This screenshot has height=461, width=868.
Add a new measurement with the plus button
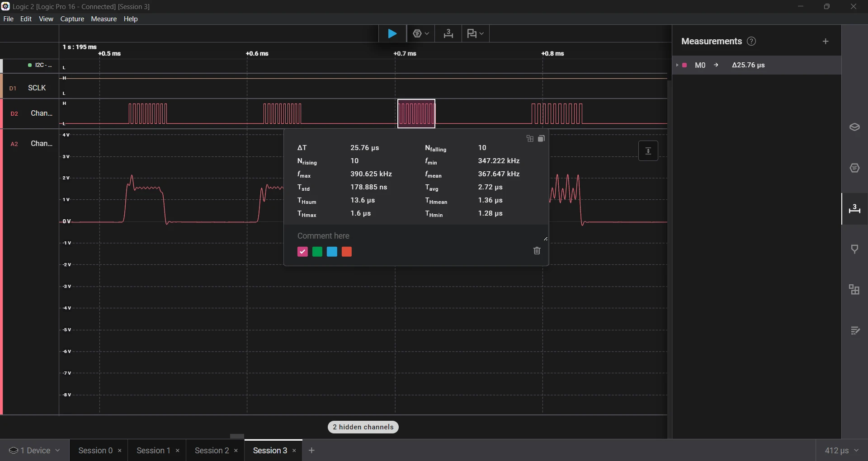pos(825,41)
